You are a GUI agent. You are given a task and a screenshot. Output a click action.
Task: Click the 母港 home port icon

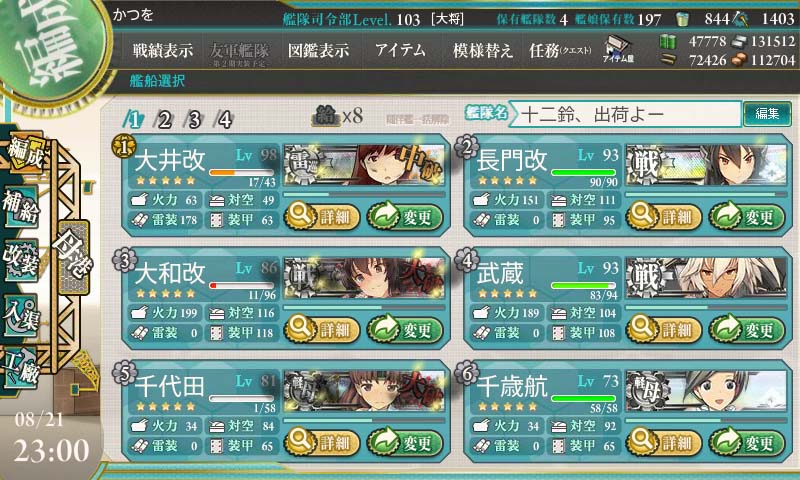point(74,257)
